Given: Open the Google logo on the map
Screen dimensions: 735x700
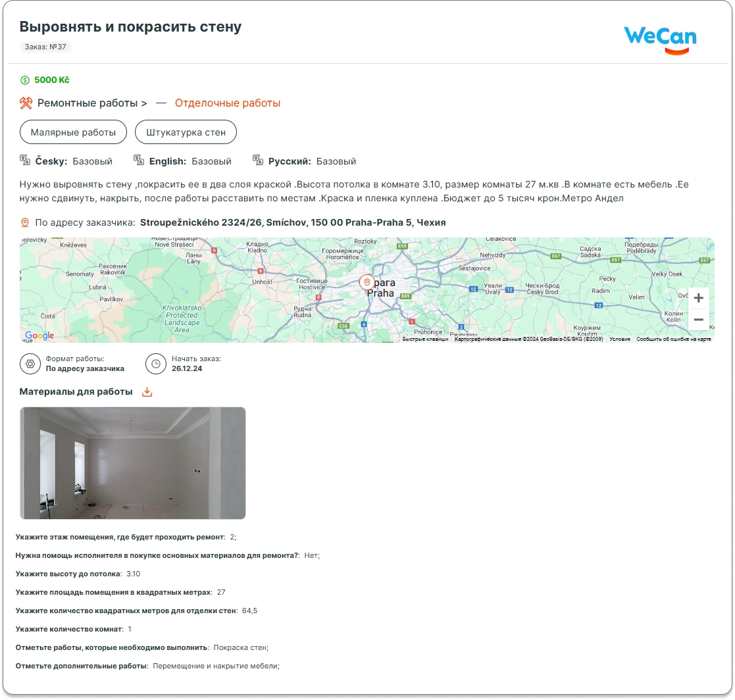Looking at the screenshot, I should 39,336.
